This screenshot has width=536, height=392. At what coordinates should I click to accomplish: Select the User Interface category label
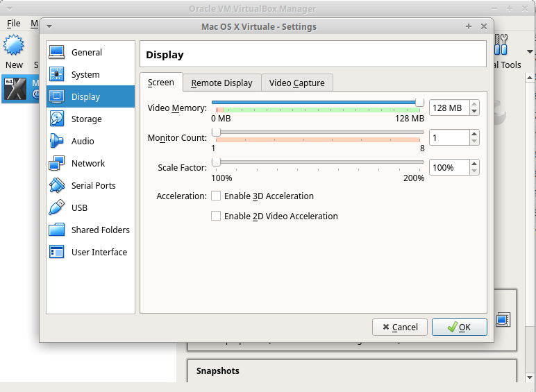[99, 252]
